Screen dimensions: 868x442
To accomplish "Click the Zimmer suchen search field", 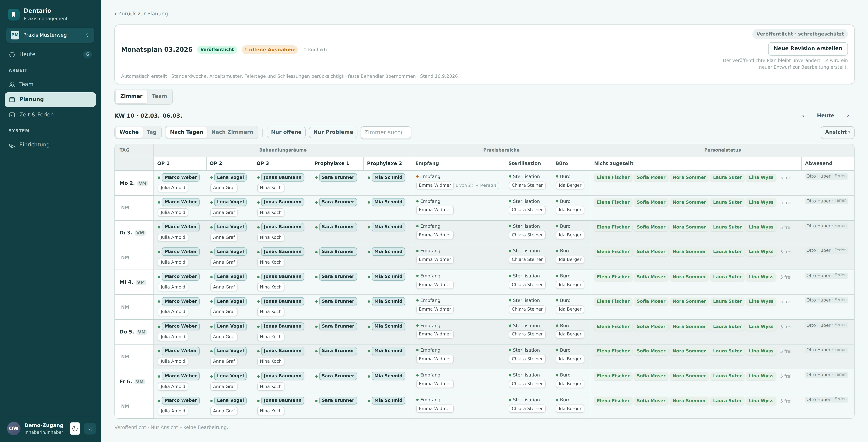I will coord(385,132).
